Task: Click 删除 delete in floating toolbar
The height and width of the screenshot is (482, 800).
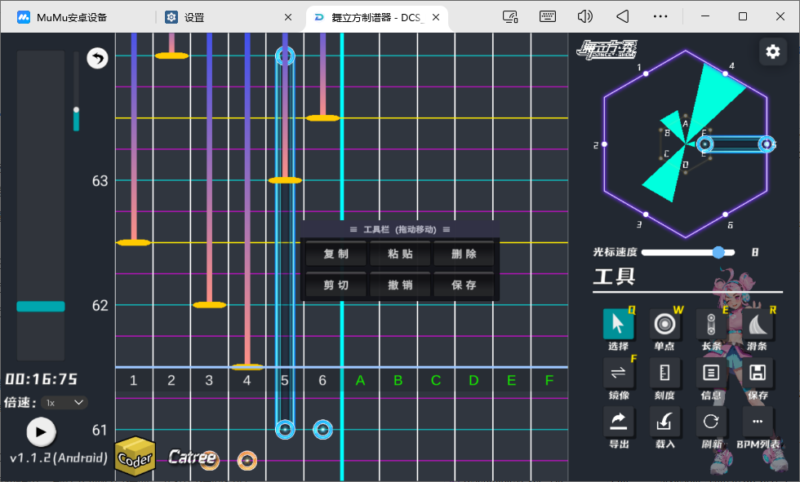Action: click(464, 254)
